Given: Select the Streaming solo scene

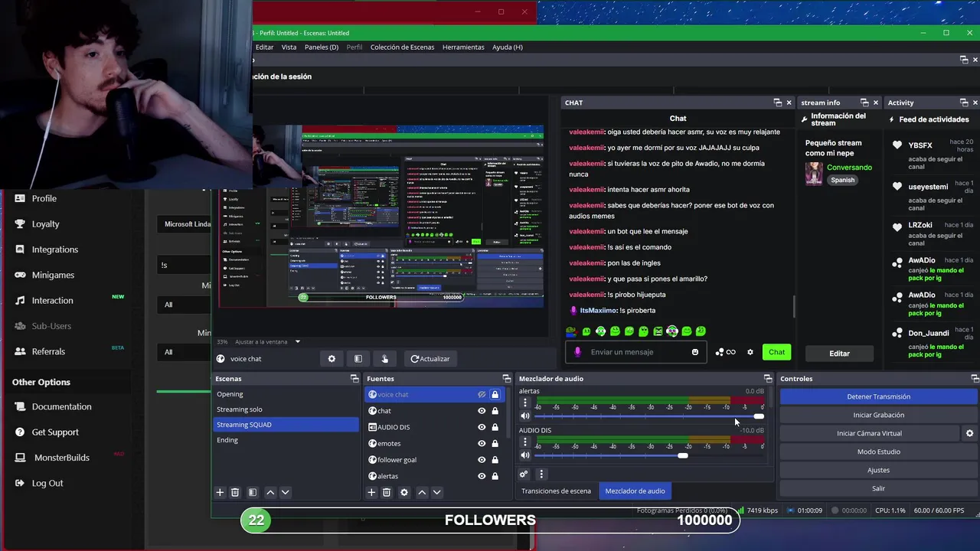Looking at the screenshot, I should (286, 409).
